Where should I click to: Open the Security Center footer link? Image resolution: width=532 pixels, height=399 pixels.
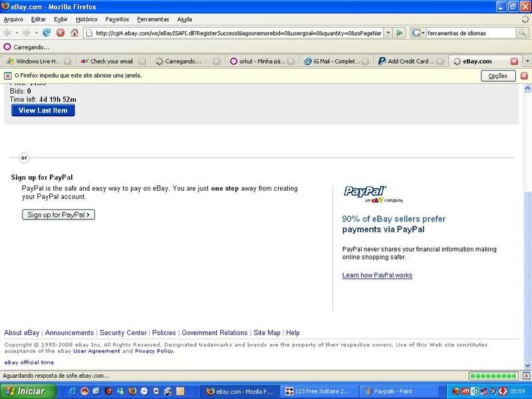[x=123, y=333]
